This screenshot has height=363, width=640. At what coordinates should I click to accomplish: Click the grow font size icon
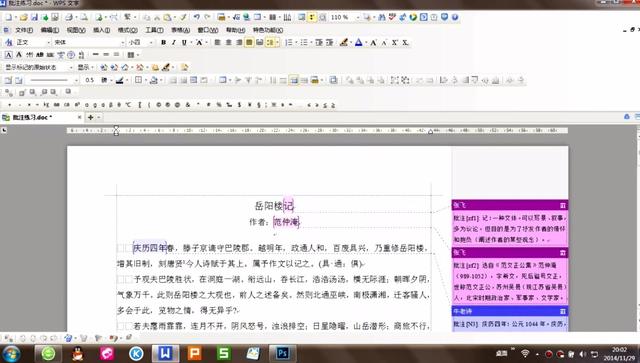pos(373,42)
